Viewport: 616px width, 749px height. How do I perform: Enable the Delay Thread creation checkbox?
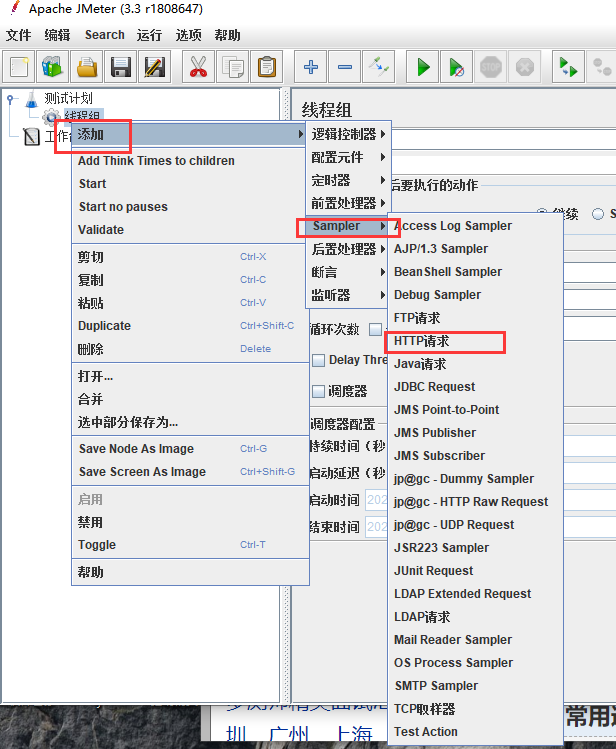click(x=319, y=360)
